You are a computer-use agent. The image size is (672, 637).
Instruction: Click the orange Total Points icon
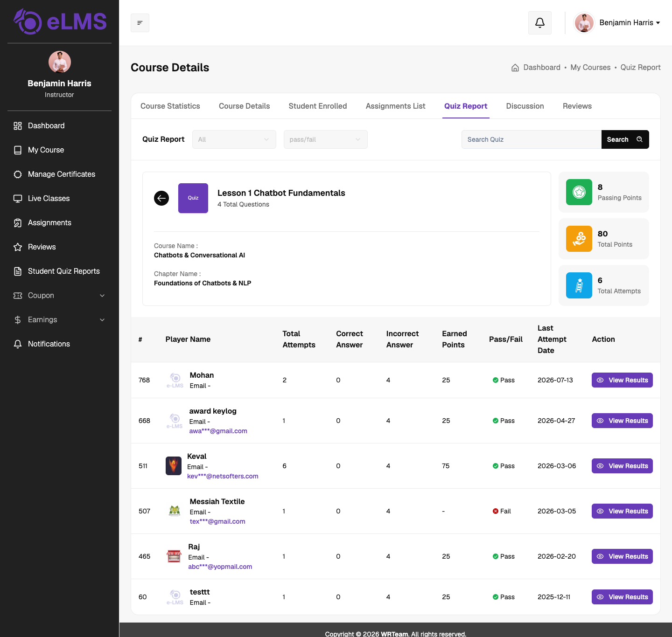579,239
